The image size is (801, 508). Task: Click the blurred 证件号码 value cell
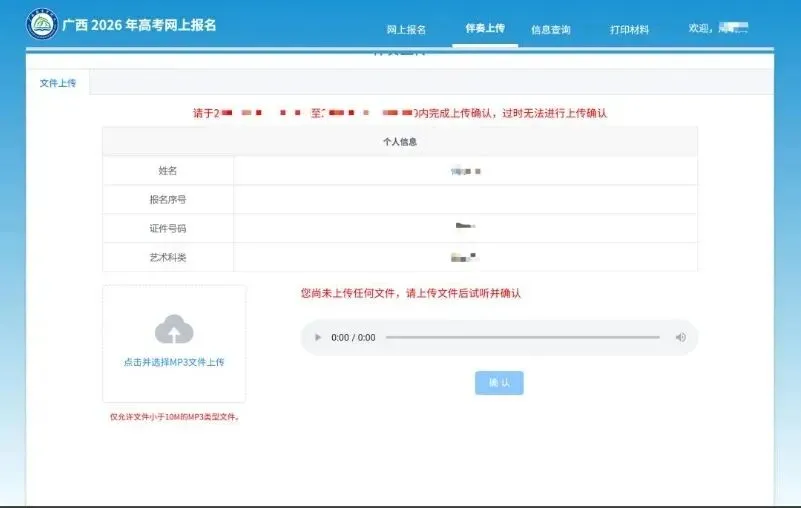[x=465, y=228]
